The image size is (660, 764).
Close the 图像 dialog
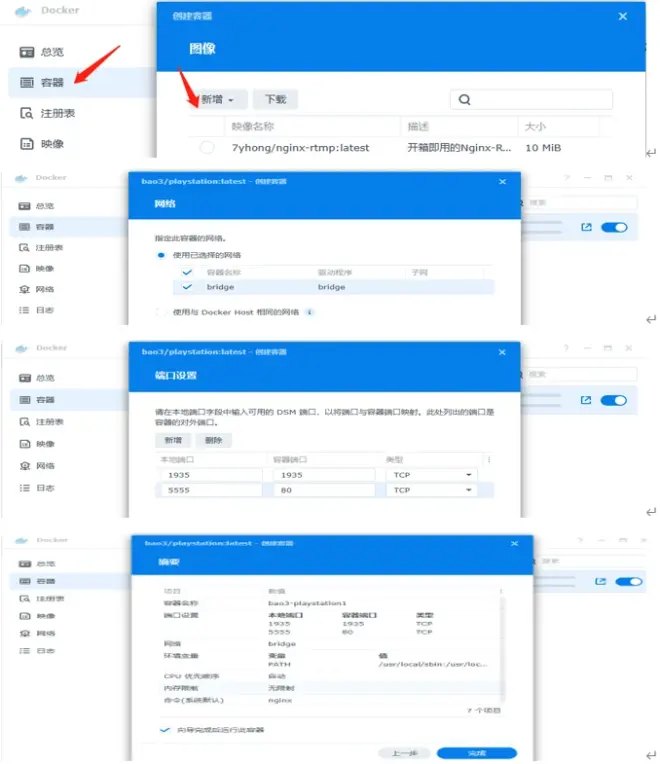point(622,17)
